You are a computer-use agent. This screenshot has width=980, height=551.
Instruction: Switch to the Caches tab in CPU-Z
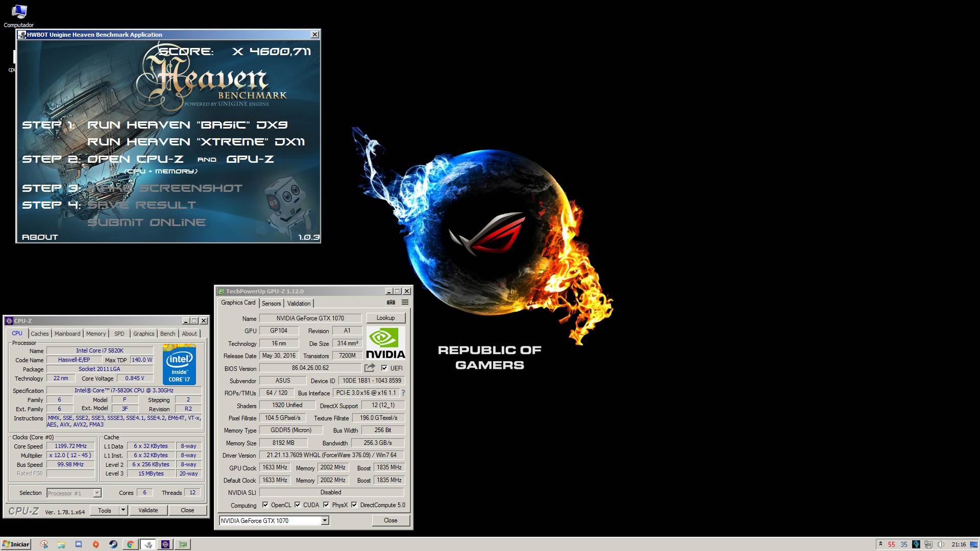click(x=40, y=334)
